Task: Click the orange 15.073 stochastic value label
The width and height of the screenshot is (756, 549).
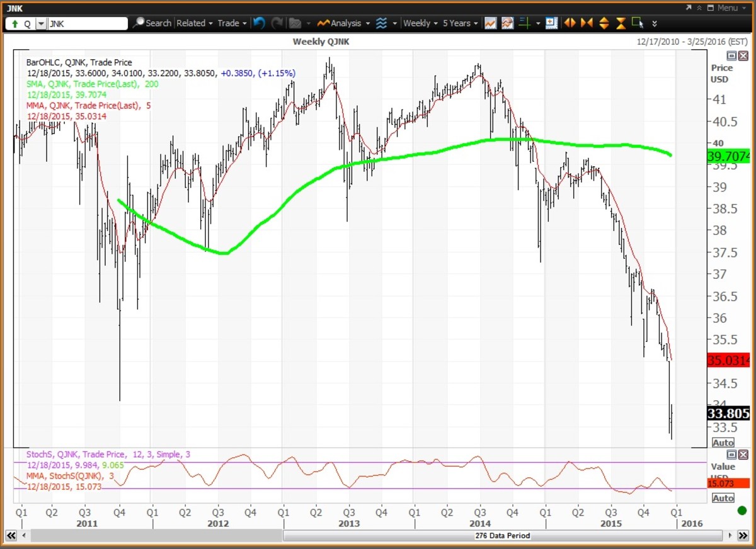Action: click(728, 484)
